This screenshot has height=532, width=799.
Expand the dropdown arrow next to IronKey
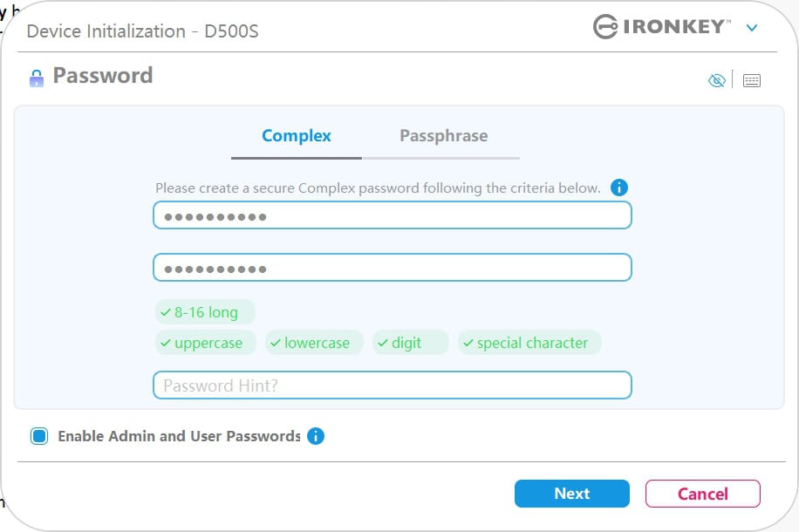click(x=752, y=28)
